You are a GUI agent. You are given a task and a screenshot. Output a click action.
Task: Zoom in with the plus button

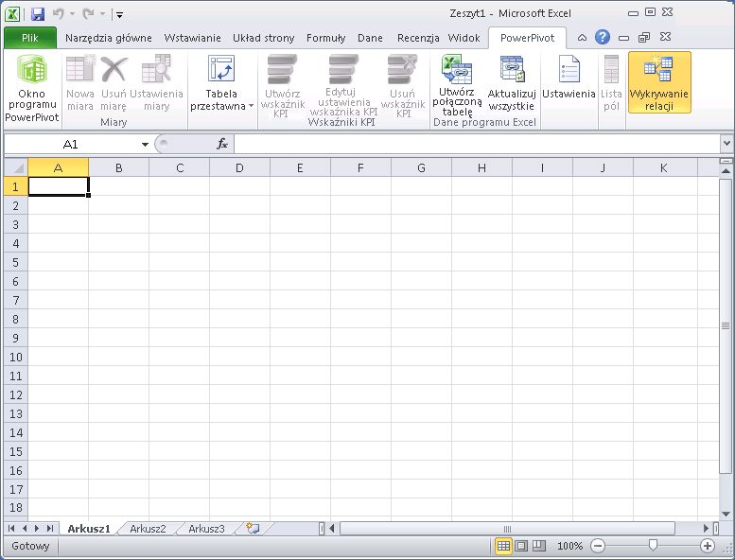point(708,546)
